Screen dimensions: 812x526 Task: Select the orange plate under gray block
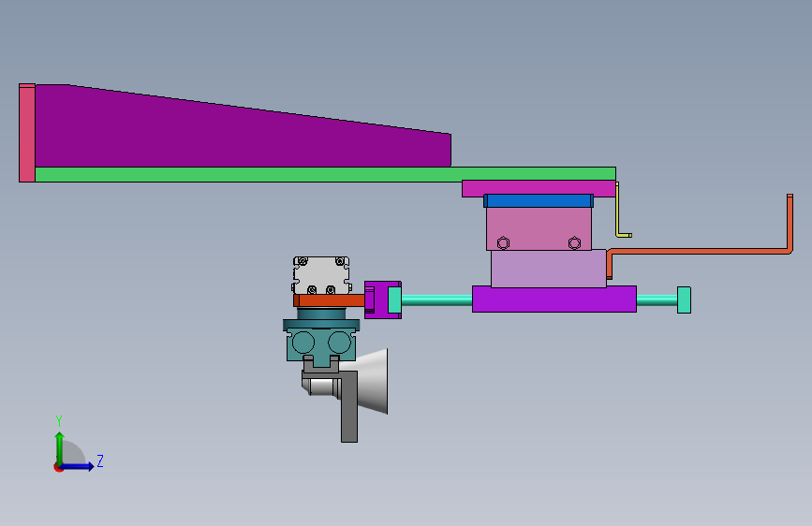[330, 300]
